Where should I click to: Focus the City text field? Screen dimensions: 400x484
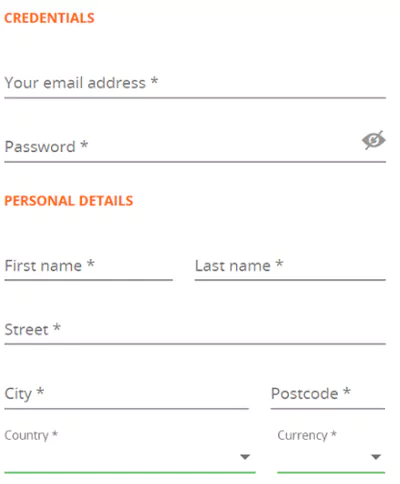pyautogui.click(x=126, y=394)
